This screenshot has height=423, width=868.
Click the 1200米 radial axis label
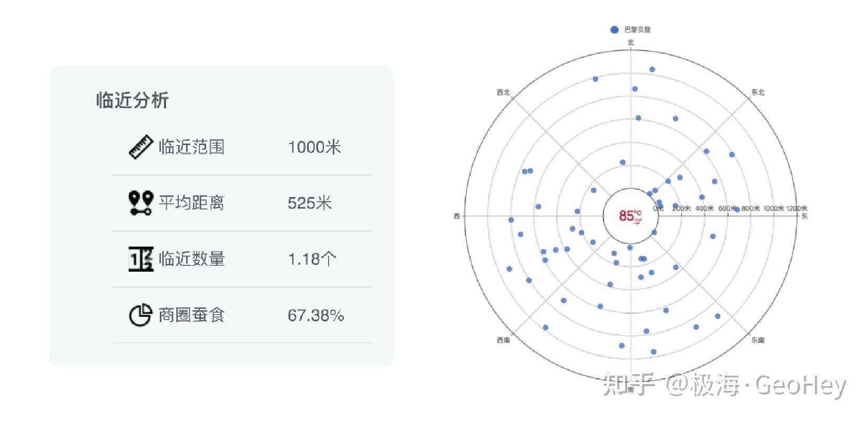coord(796,209)
